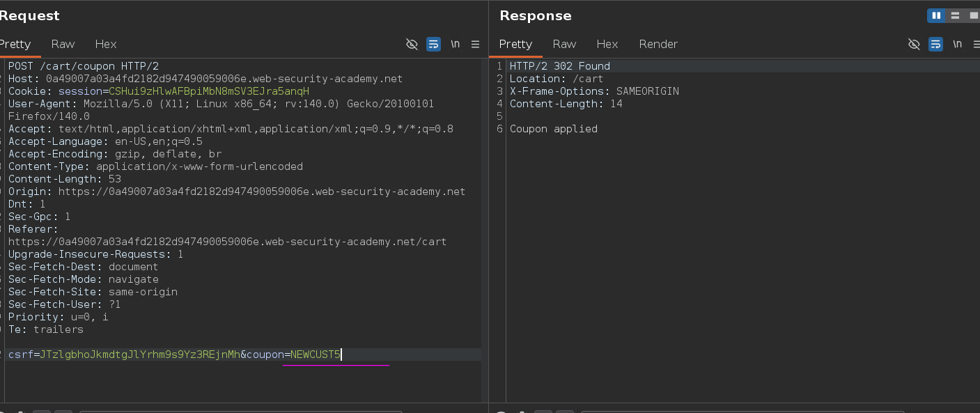Viewport: 980px width, 413px height.
Task: Open Raw tab in Response panel
Action: coord(564,44)
